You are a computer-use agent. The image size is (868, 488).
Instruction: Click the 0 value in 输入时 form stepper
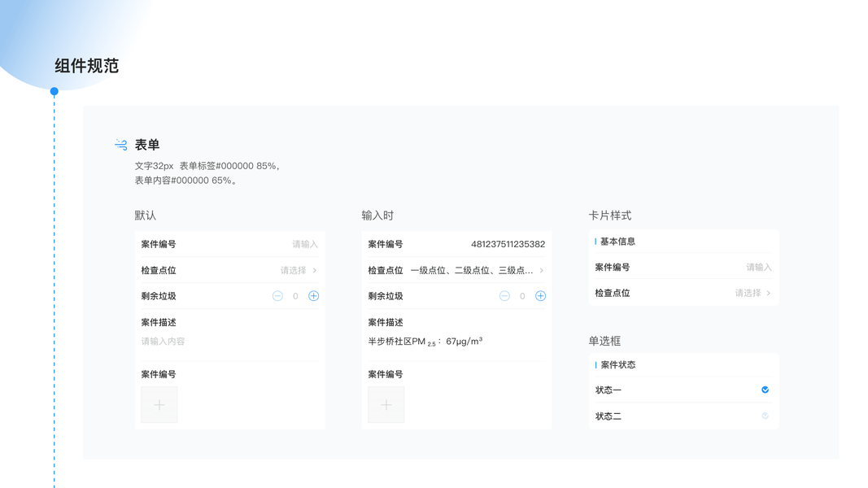pos(522,296)
